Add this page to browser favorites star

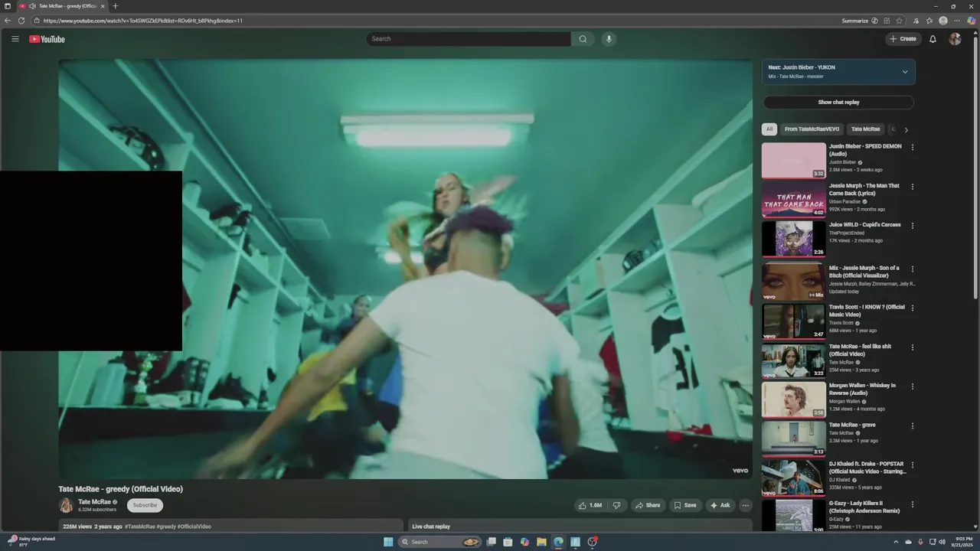coord(900,21)
